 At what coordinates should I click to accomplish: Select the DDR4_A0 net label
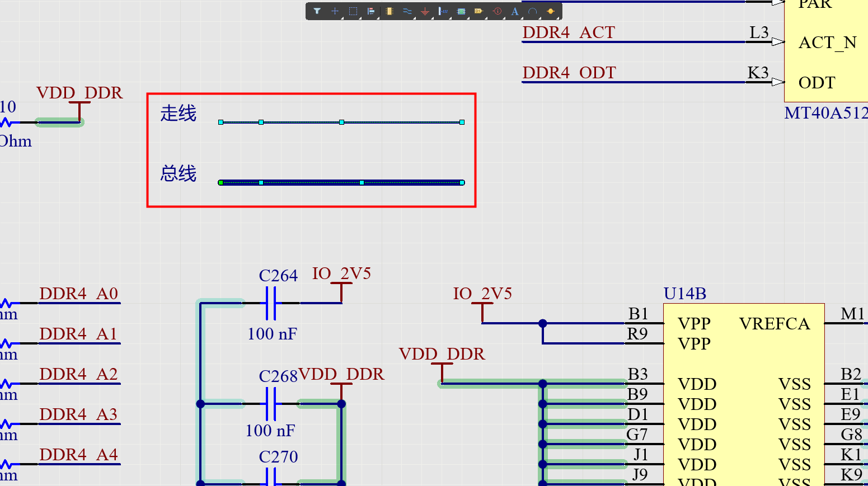click(x=79, y=294)
